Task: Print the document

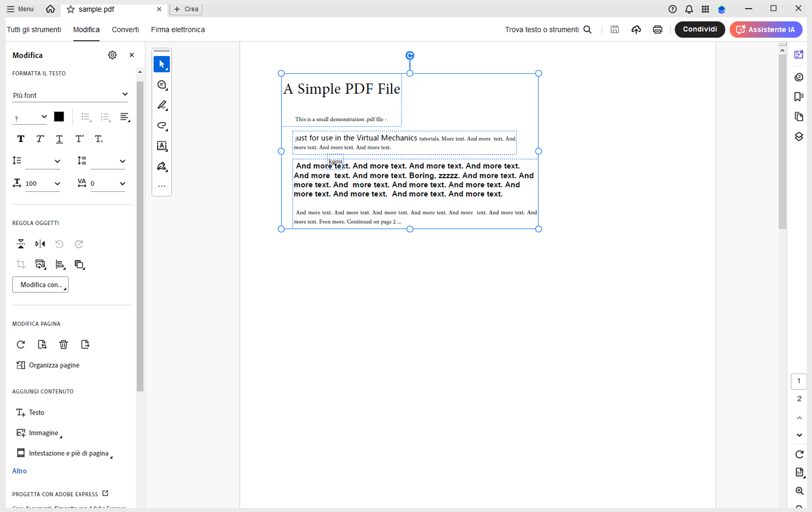Action: pyautogui.click(x=658, y=30)
